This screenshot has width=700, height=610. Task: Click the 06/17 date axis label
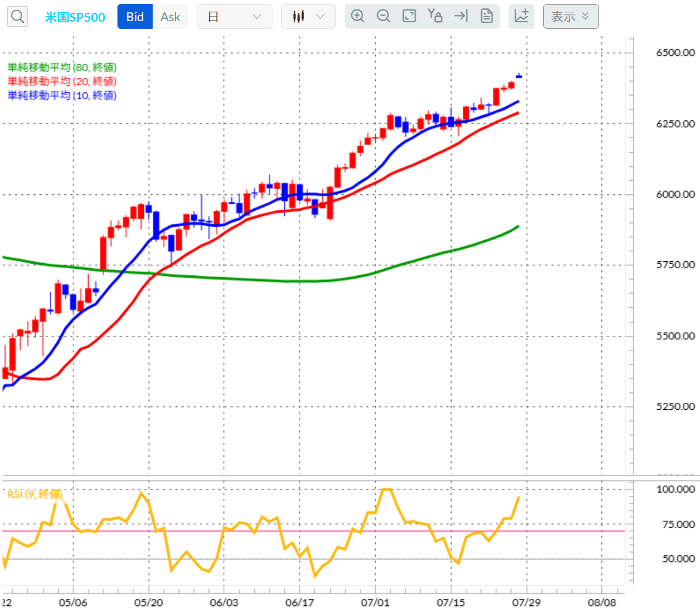point(299,602)
